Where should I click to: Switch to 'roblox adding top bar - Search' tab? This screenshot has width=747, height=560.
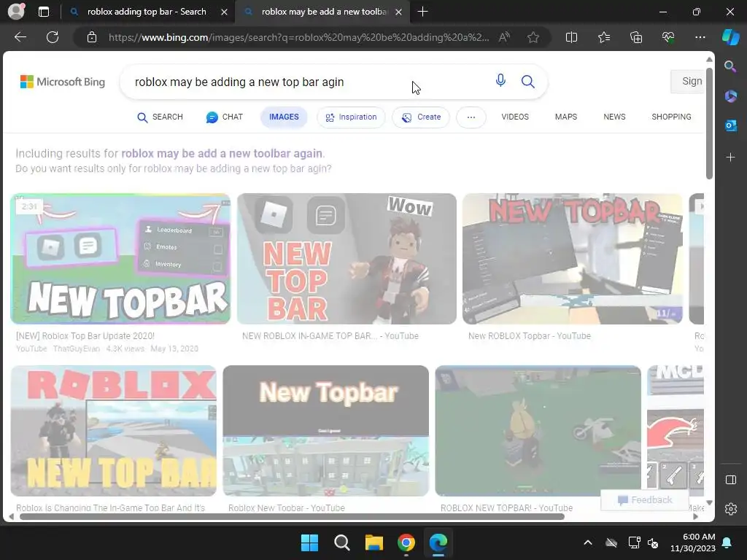(146, 12)
